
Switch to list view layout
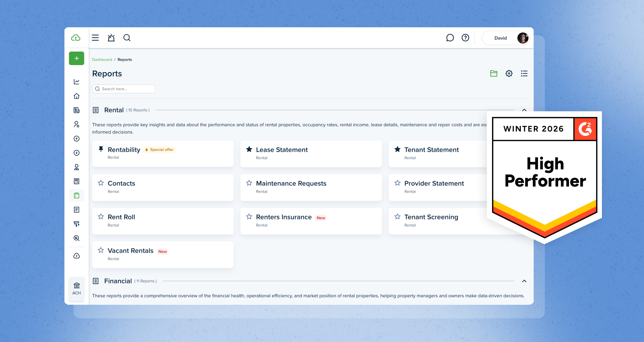(524, 74)
